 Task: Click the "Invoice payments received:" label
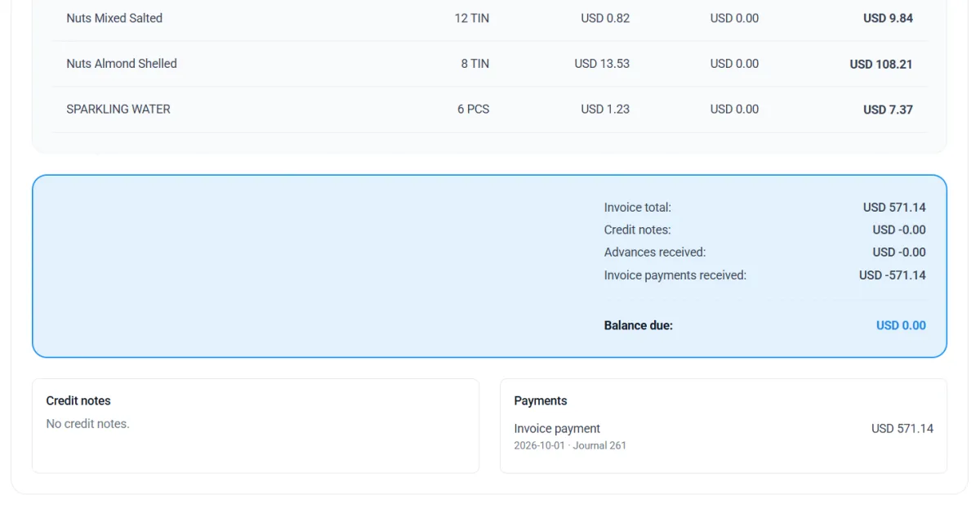click(675, 275)
